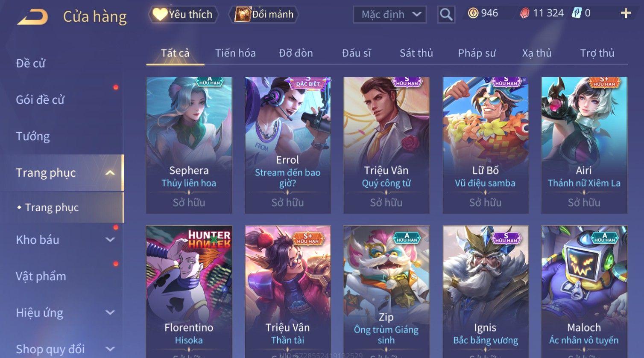Open the Mặc định sort dropdown
The height and width of the screenshot is (358, 644).
(x=390, y=15)
